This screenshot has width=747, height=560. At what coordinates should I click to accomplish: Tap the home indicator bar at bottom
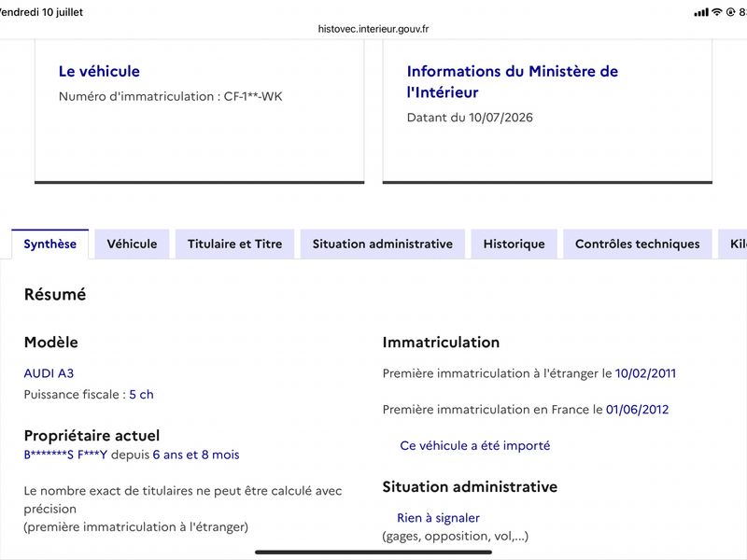pyautogui.click(x=373, y=553)
